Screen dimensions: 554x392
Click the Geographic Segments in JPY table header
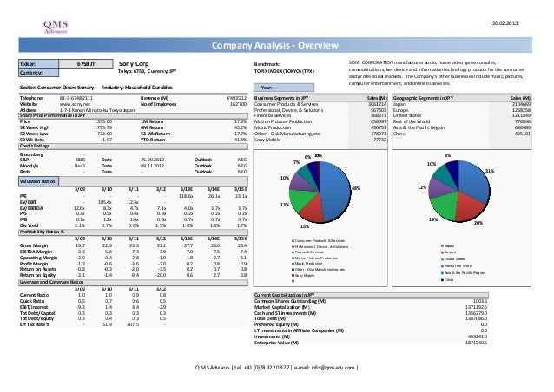point(462,98)
